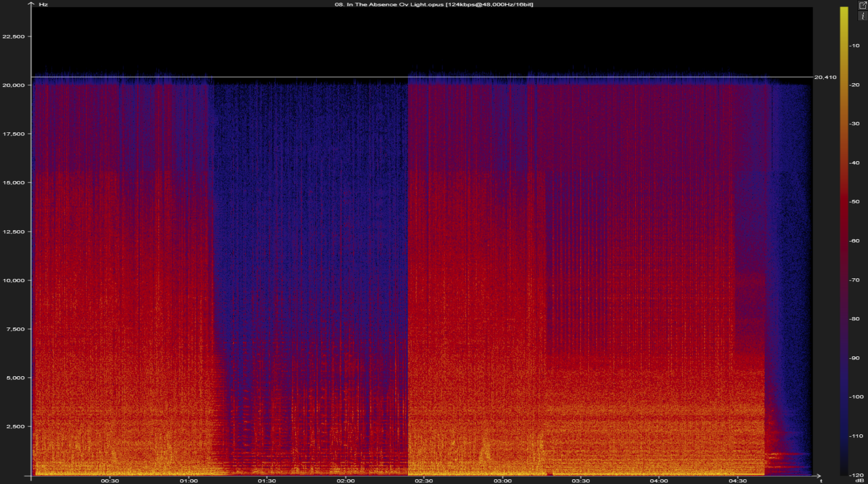Select the 20,410 Hz frequency marker label
868x484 pixels.
(x=825, y=77)
